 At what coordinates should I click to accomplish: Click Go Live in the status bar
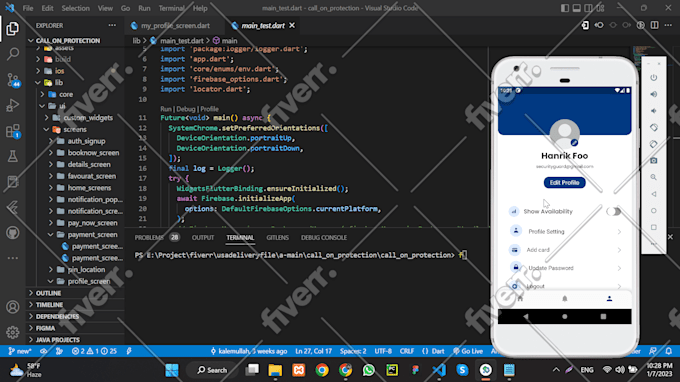(x=468, y=351)
